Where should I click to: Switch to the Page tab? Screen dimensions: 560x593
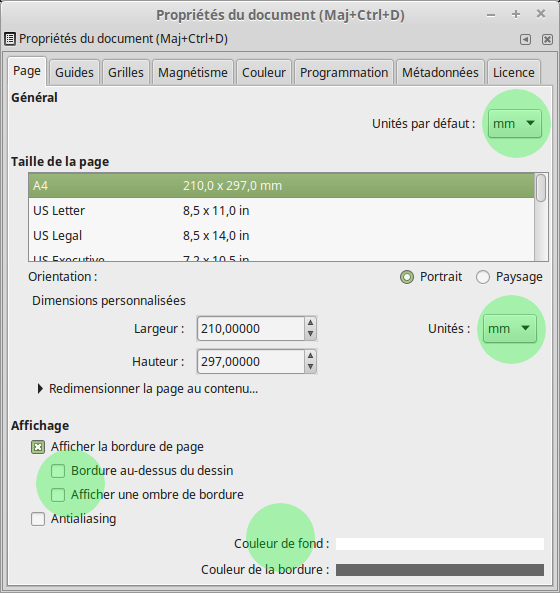click(x=27, y=71)
